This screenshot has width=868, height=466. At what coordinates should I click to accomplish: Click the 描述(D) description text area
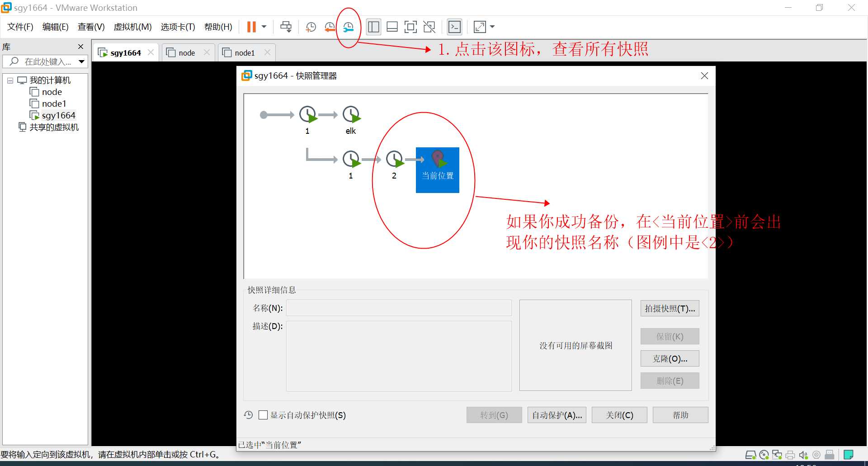pos(399,356)
